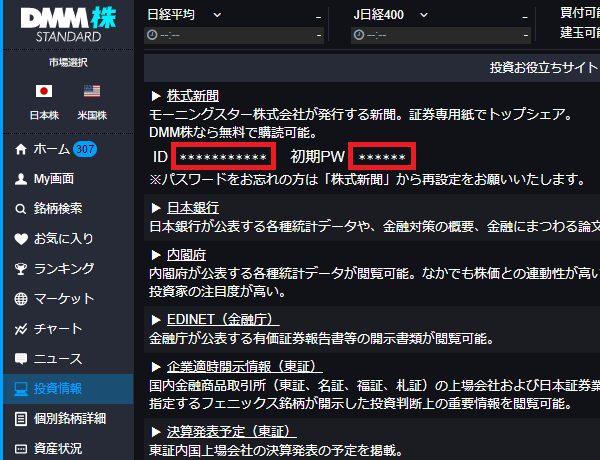Click the マーケット globe icon
The height and width of the screenshot is (460, 600).
point(21,299)
